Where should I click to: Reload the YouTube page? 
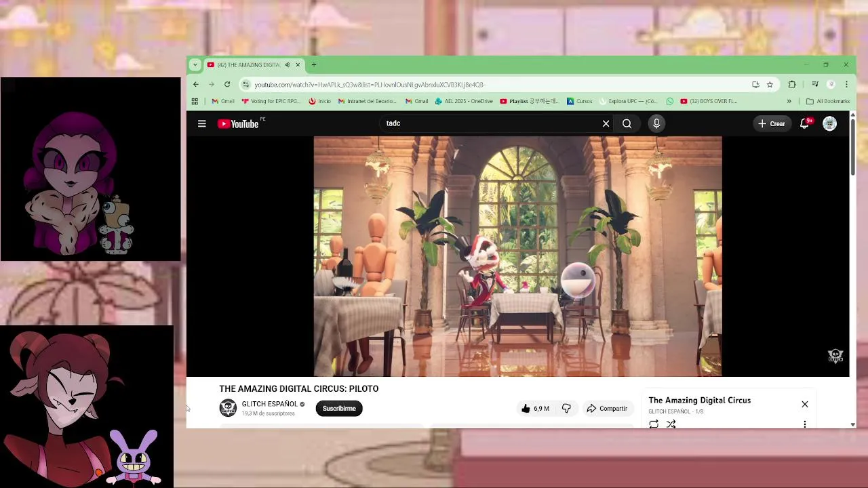click(227, 85)
